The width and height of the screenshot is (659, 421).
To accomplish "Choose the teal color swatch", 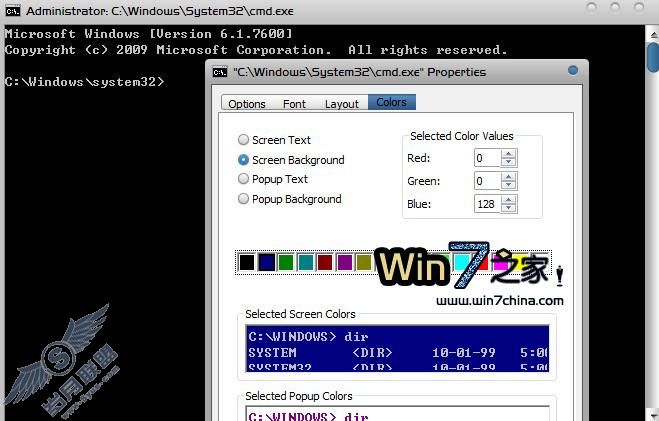I will 306,263.
